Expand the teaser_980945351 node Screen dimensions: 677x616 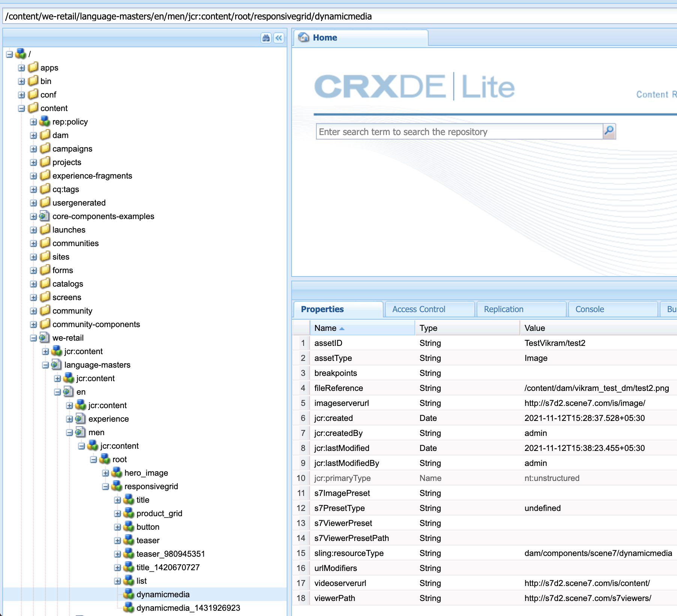coord(117,554)
